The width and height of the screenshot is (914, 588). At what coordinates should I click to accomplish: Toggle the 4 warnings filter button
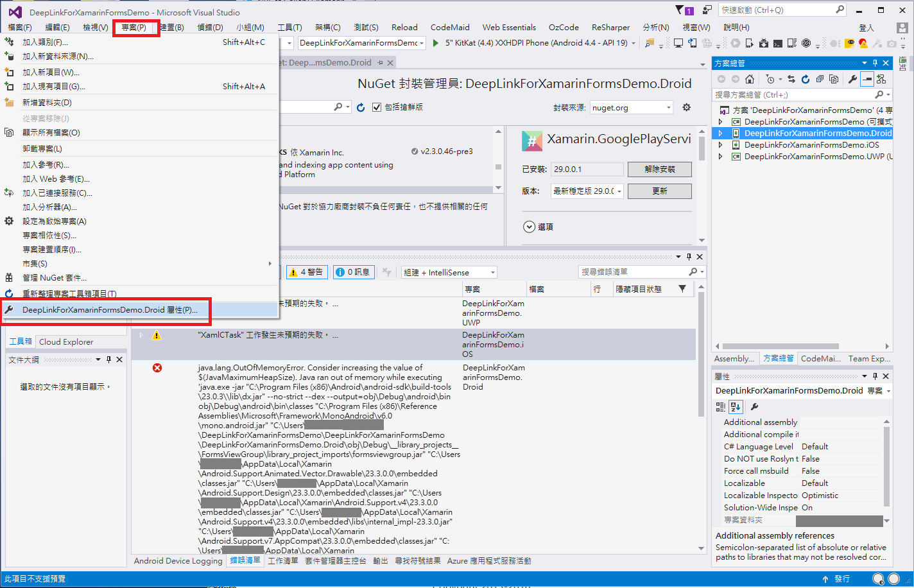(x=307, y=272)
